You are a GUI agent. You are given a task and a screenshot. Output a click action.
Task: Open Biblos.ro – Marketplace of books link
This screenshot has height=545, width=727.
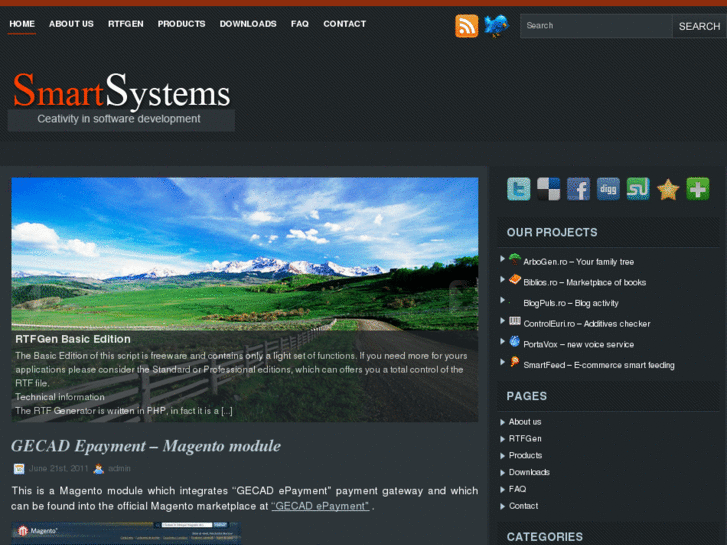click(x=584, y=282)
